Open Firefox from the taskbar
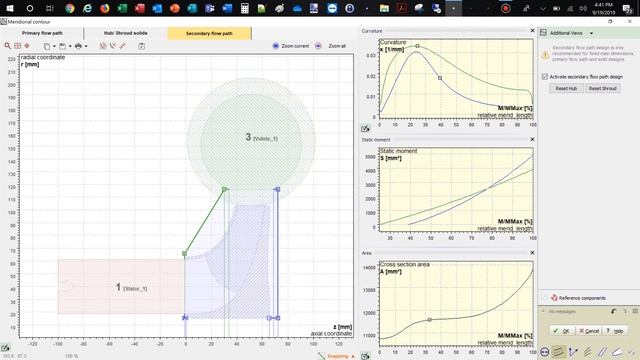 click(105, 8)
